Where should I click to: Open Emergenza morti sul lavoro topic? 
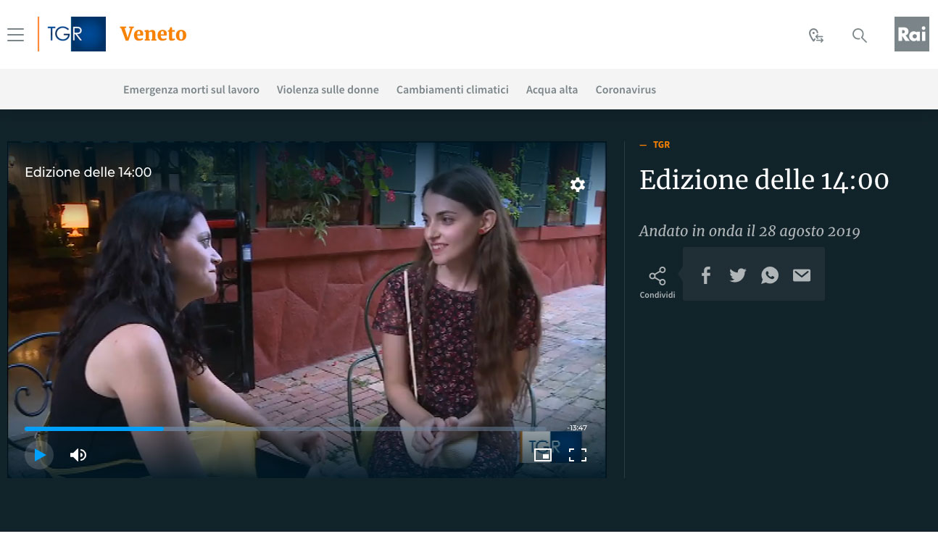191,90
